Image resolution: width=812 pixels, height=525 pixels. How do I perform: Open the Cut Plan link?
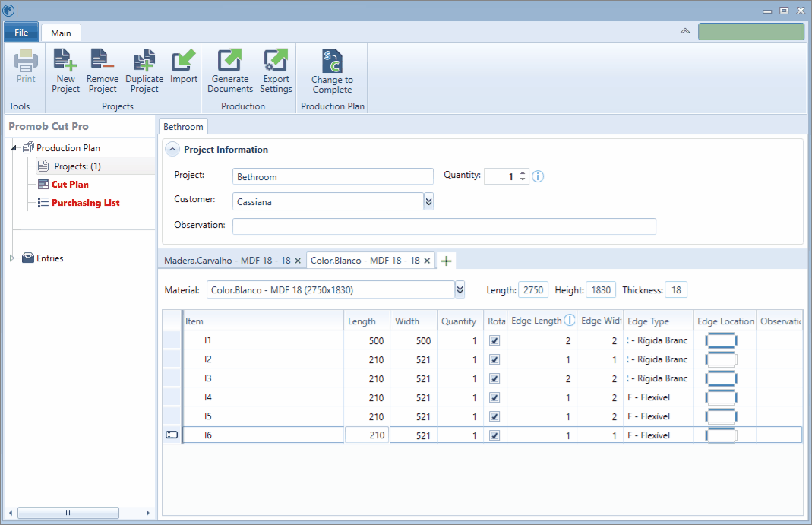click(x=70, y=185)
